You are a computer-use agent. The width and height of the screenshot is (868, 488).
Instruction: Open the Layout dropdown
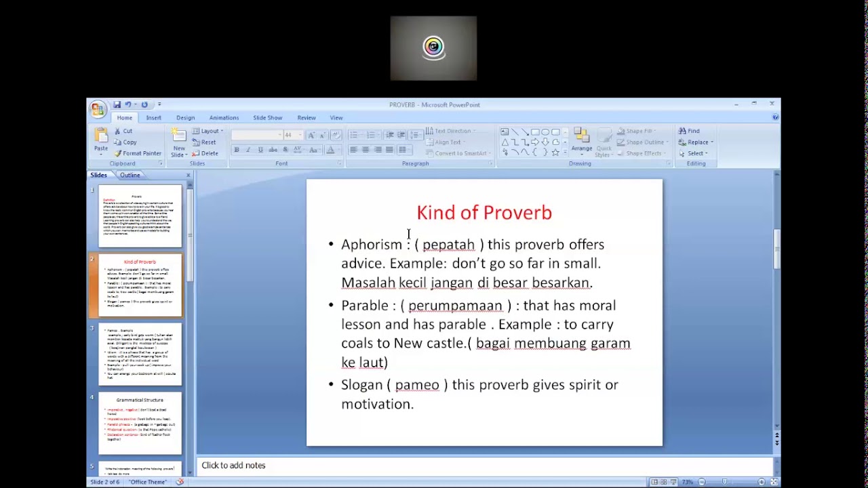[x=208, y=131]
